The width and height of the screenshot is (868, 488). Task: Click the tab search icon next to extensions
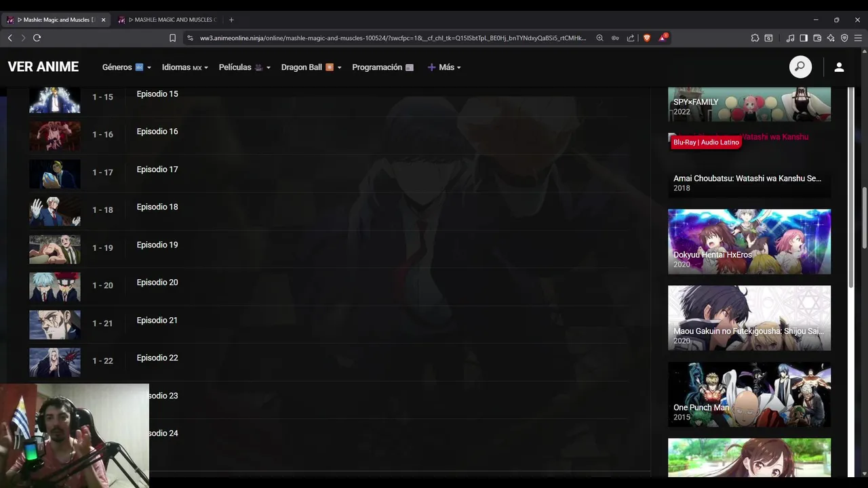pos(768,38)
